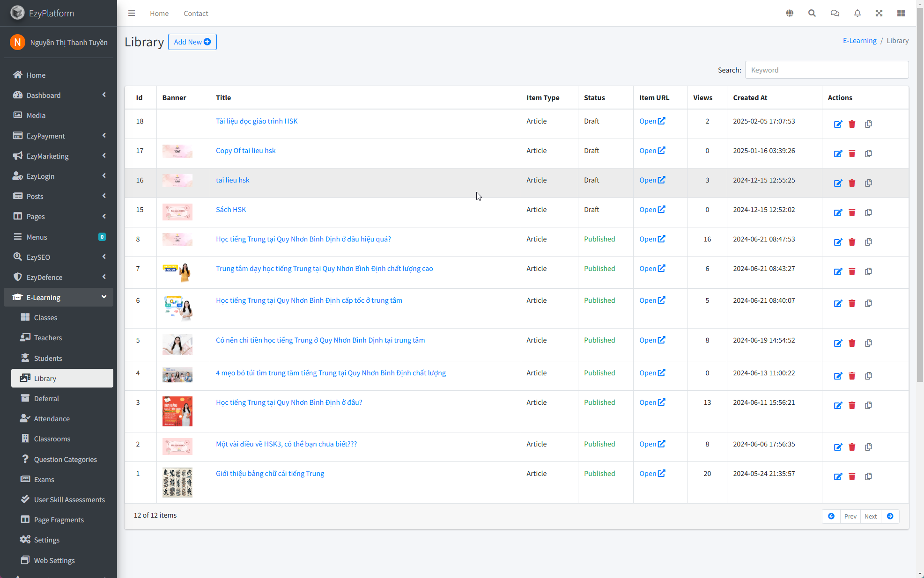The image size is (924, 578).
Task: Delete item 18 using trash icon
Action: coord(852,124)
